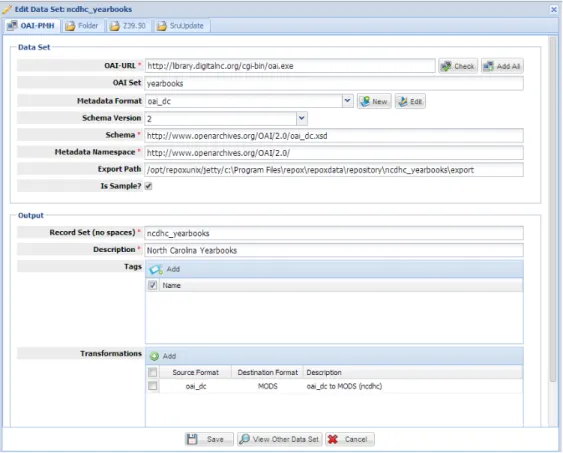Switch to the SruUpdate tab
563x453 pixels.
tap(181, 26)
